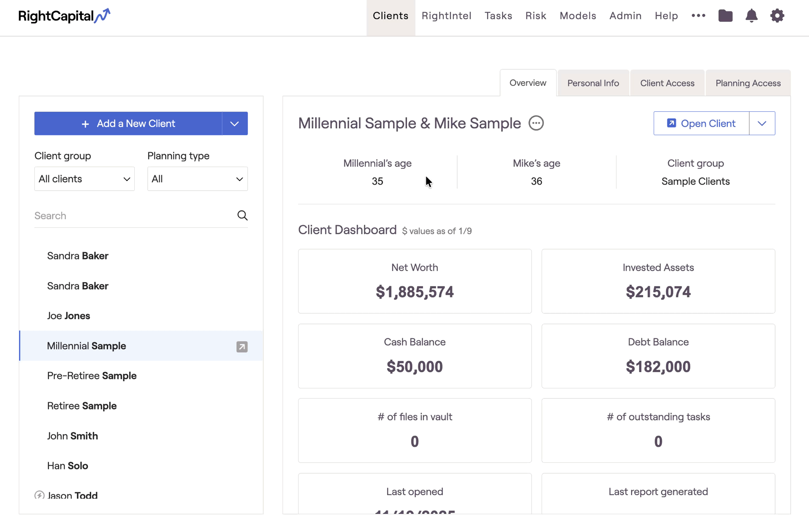
Task: Open the Planning type dropdown
Action: click(x=197, y=179)
